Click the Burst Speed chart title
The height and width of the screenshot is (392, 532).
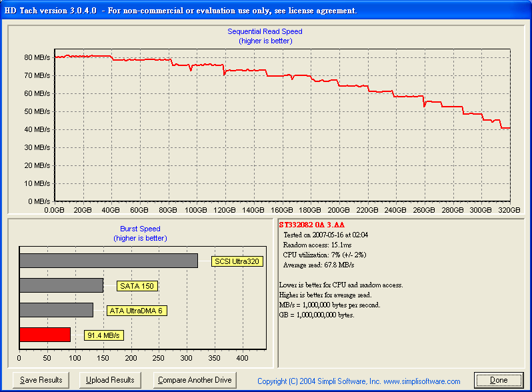140,229
